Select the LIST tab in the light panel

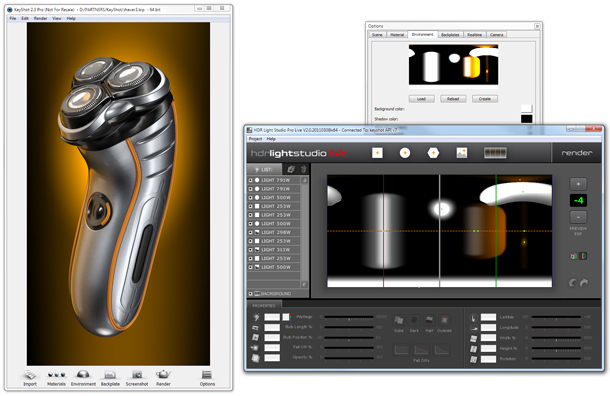[264, 170]
